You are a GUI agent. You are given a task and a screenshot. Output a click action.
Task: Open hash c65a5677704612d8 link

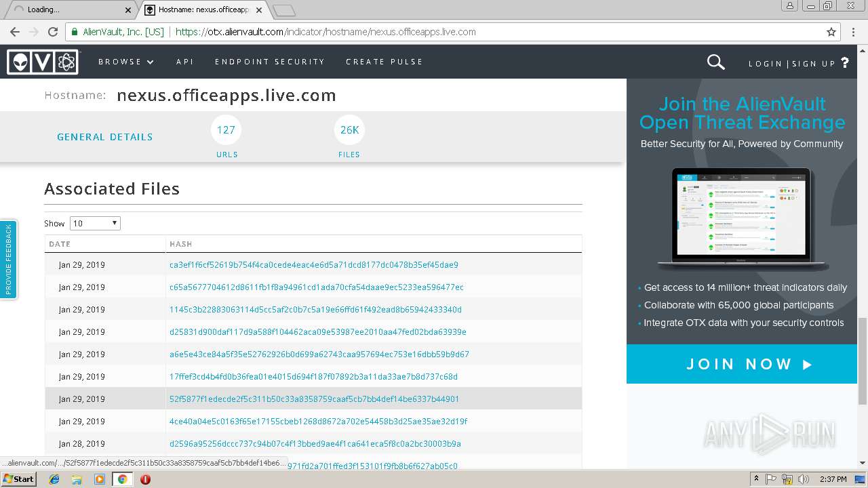click(x=317, y=287)
